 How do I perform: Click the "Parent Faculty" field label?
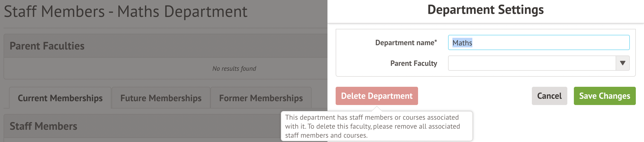(x=413, y=63)
